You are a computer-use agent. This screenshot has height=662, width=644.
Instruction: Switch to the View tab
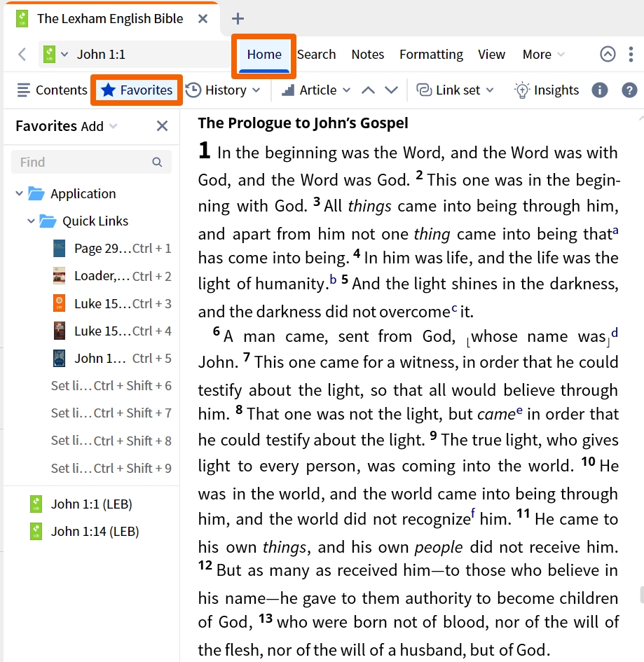pos(491,55)
